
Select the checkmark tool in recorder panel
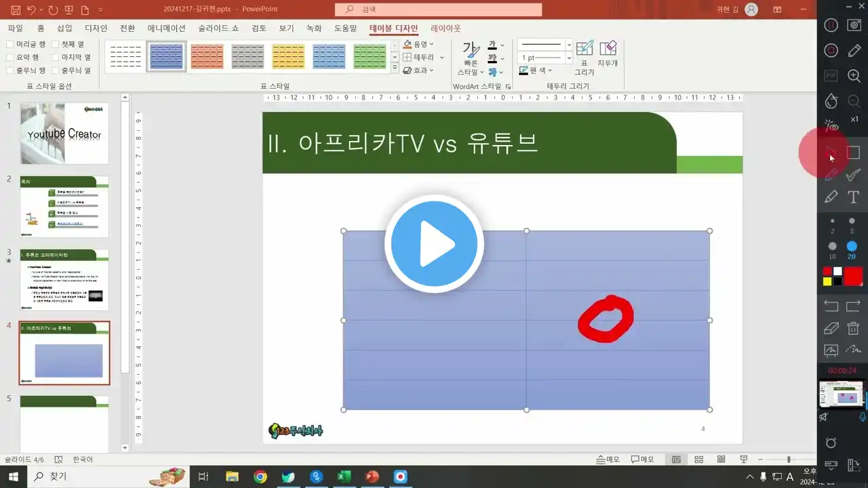854,175
